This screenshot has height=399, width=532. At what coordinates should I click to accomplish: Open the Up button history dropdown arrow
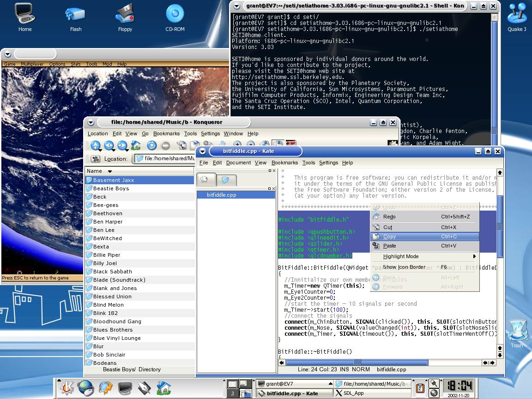[100, 150]
